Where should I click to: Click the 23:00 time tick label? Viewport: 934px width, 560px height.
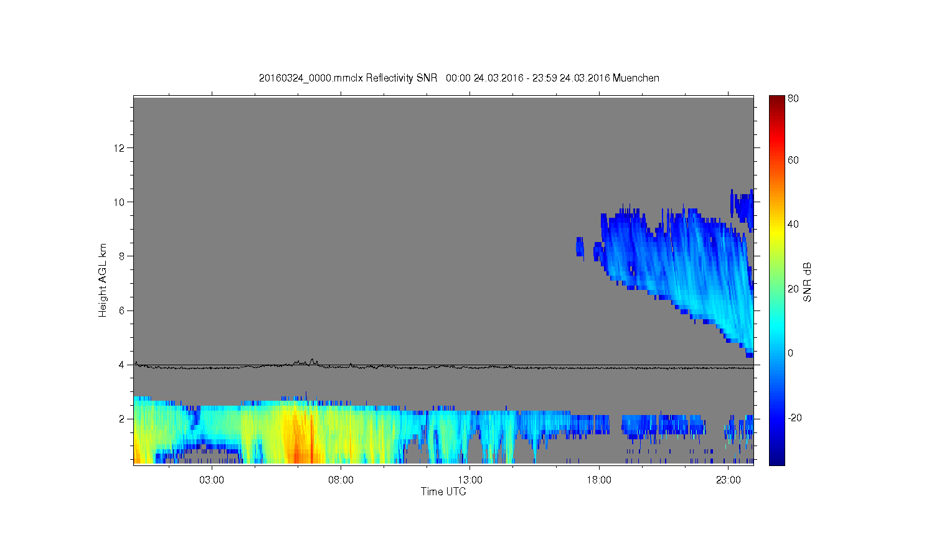coord(729,480)
